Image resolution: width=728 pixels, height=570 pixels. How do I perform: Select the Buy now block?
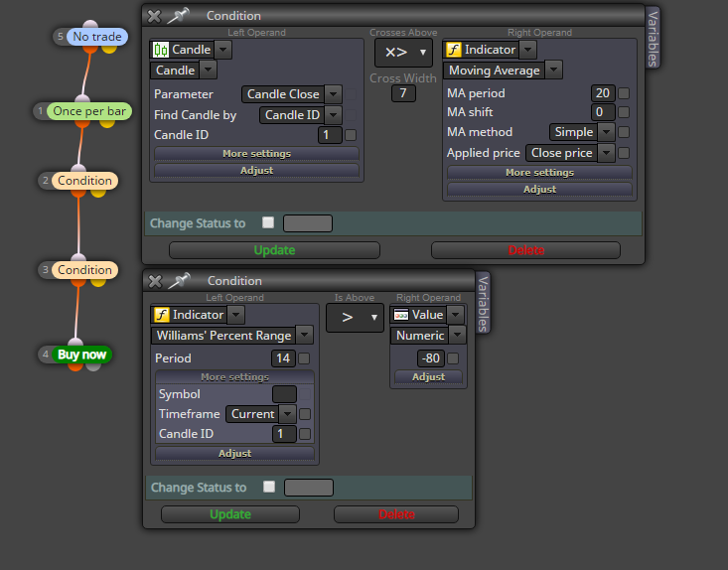[81, 355]
